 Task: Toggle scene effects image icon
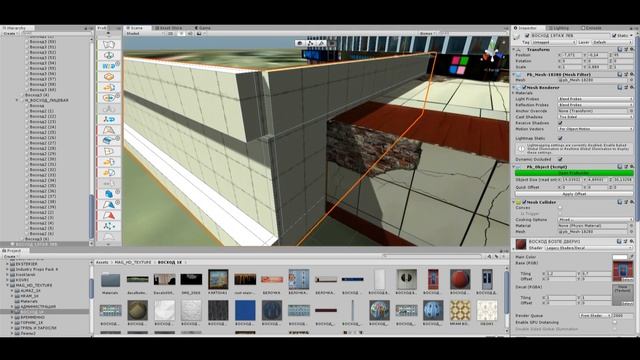(x=200, y=33)
